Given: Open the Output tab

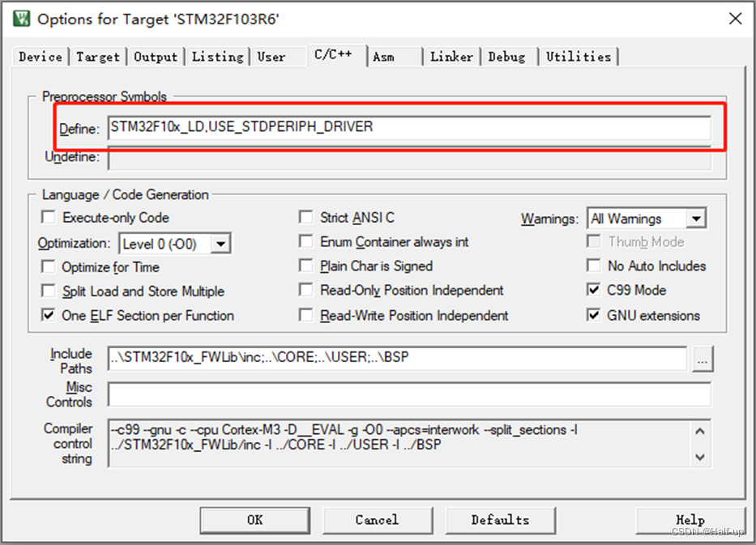Looking at the screenshot, I should 156,57.
